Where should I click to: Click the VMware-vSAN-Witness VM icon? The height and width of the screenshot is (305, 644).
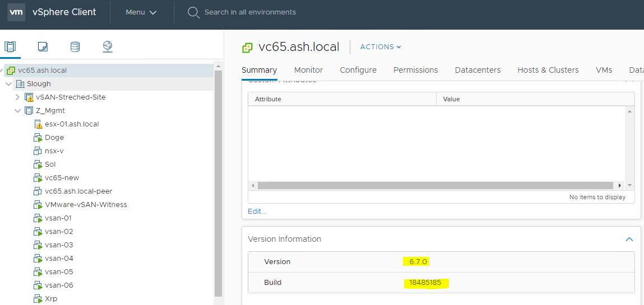pos(38,205)
